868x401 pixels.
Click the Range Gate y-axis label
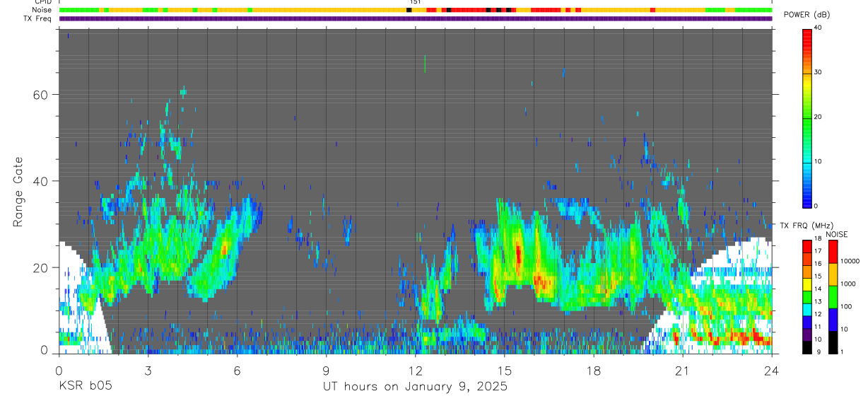coord(17,192)
